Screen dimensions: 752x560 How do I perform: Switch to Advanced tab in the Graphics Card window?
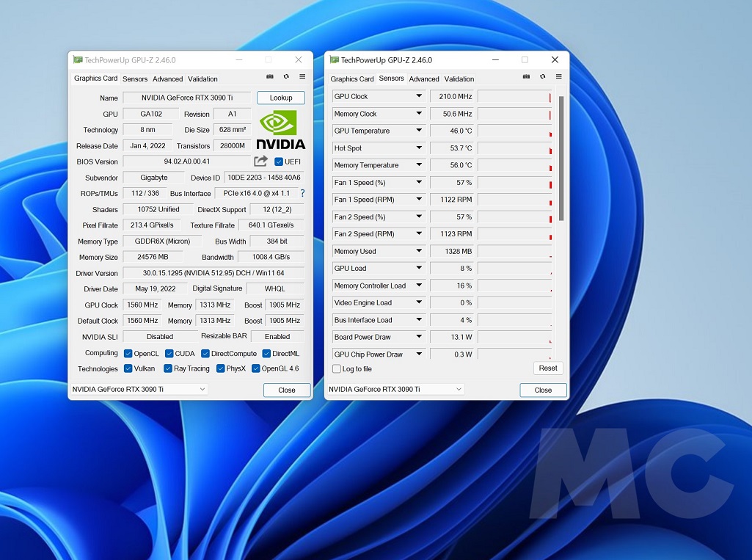pyautogui.click(x=167, y=79)
